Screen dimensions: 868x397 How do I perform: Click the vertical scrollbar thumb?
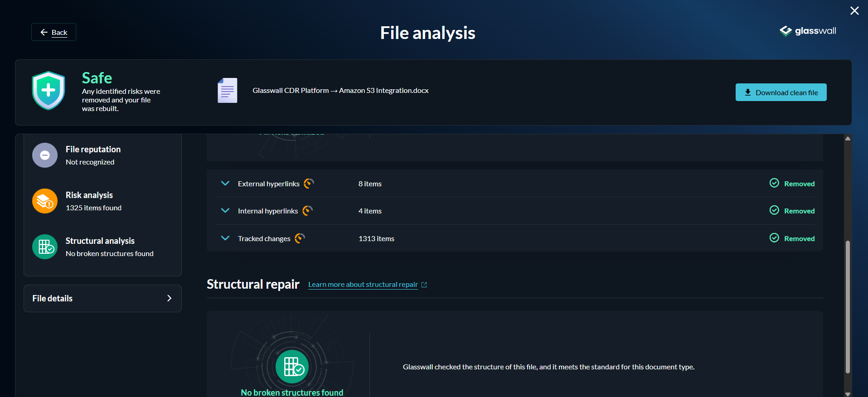pyautogui.click(x=848, y=307)
